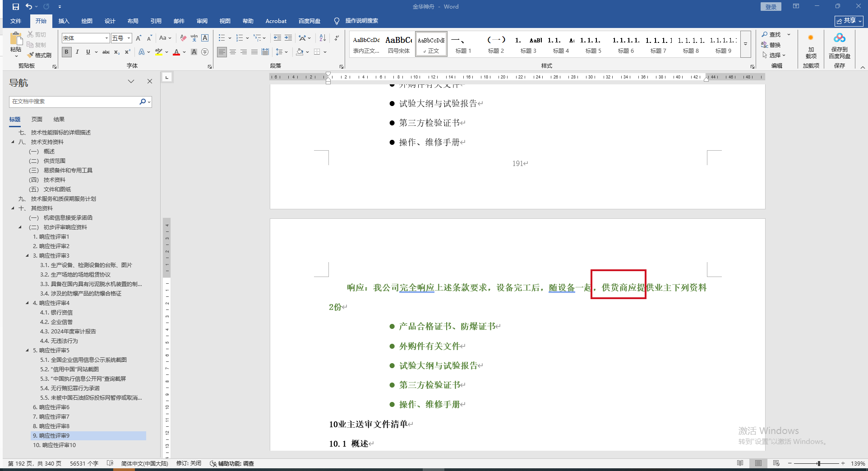Shrink font size with the smaller A icon
This screenshot has width=868, height=471.
pos(149,38)
